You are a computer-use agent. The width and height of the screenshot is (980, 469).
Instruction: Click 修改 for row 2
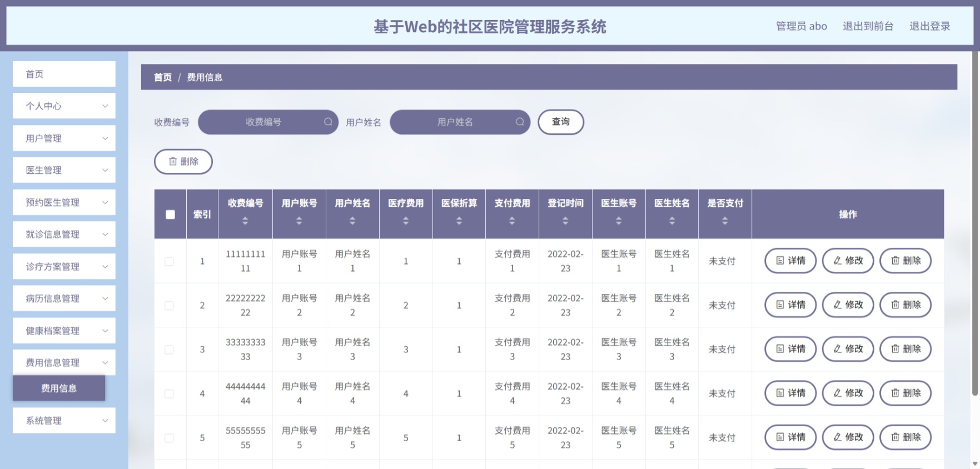click(848, 305)
